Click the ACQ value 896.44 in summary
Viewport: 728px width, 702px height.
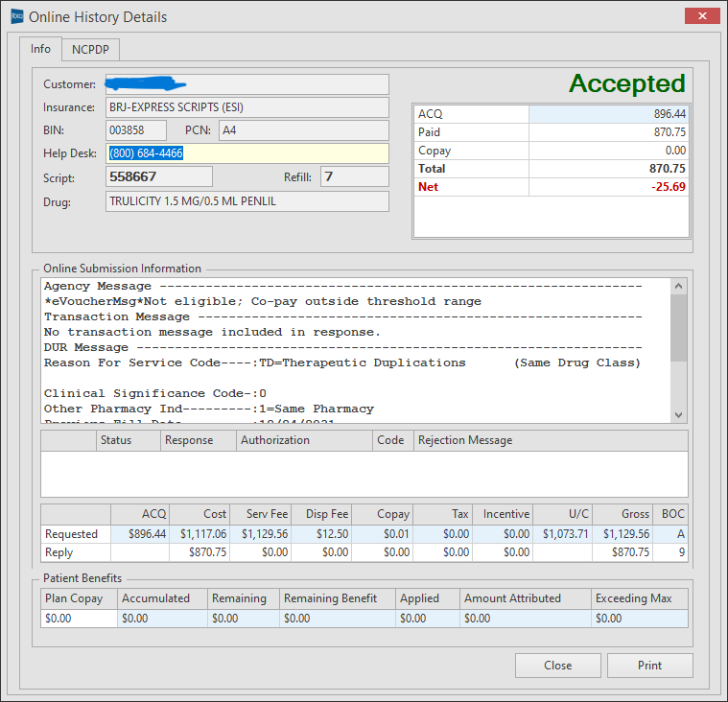point(608,114)
